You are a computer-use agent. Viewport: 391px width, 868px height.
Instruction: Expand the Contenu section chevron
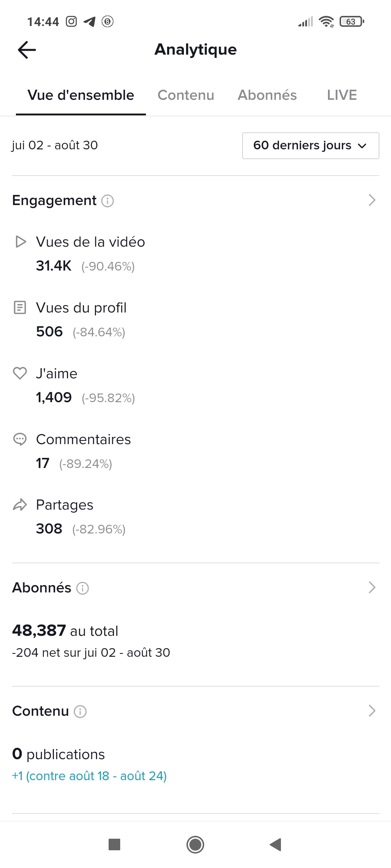(x=372, y=711)
